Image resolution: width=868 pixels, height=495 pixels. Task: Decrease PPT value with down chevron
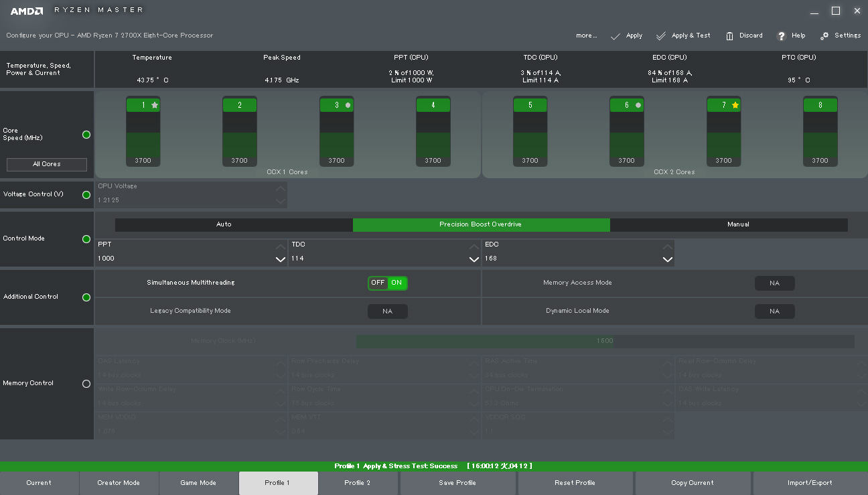(280, 259)
